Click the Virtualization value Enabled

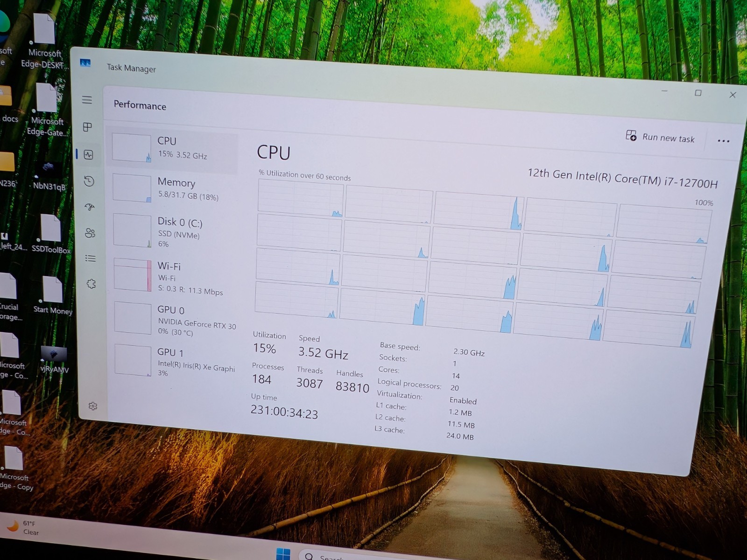[x=463, y=400]
